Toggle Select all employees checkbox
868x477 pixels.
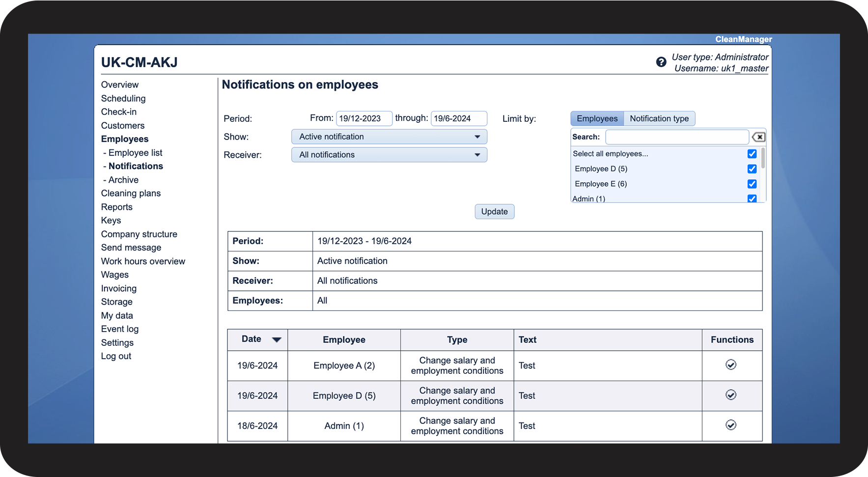(752, 154)
